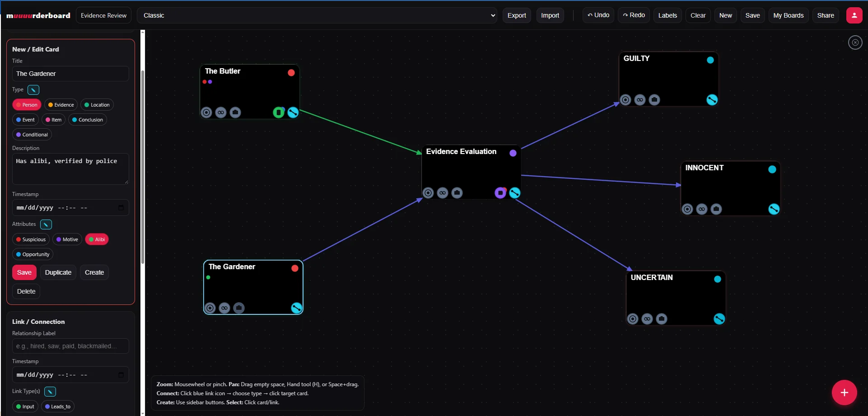Open My Boards in the toolbar
Viewport: 868px width, 416px height.
coord(788,15)
